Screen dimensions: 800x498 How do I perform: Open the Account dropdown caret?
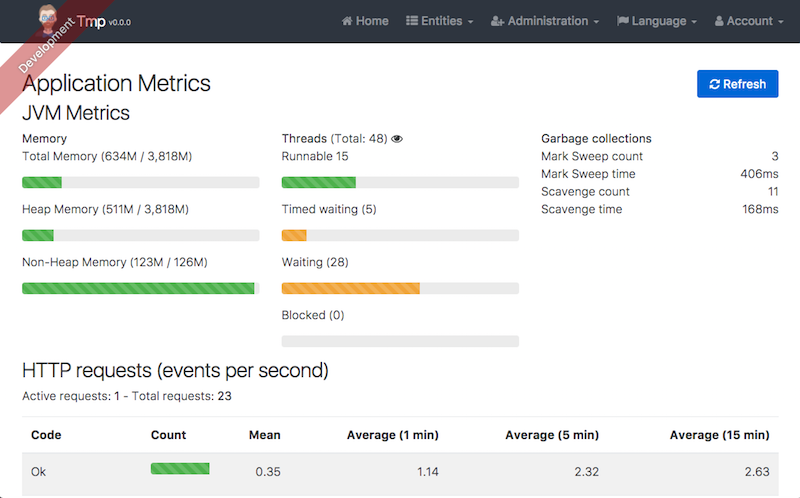780,22
